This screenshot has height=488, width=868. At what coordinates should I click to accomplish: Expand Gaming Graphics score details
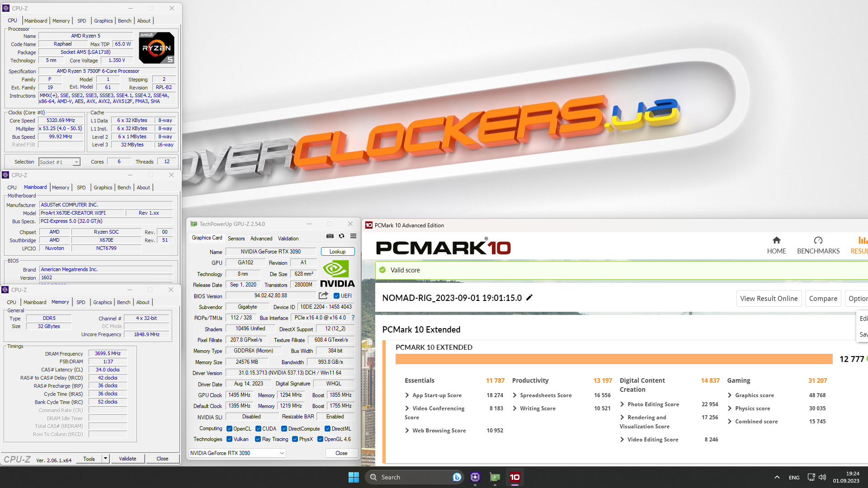click(x=730, y=395)
